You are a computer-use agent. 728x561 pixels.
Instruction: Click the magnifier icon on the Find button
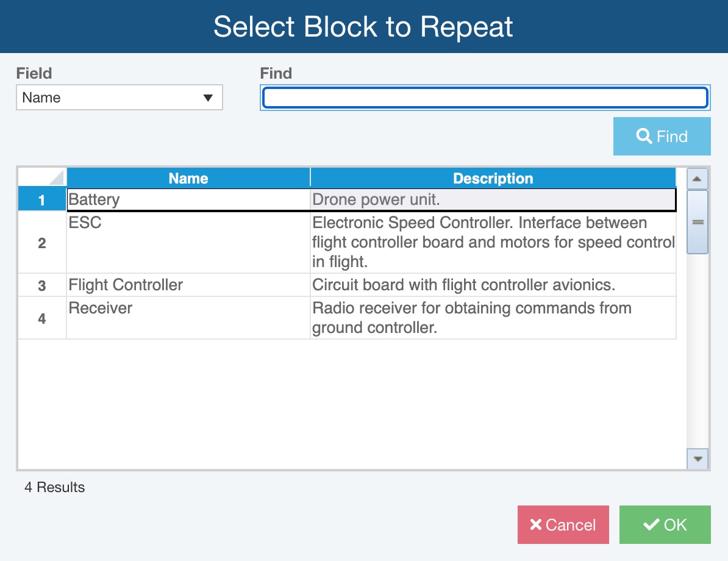tap(644, 136)
